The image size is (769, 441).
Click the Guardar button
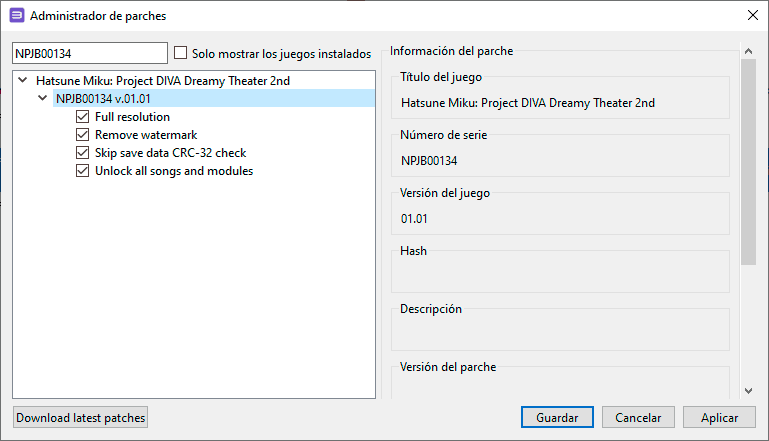tap(557, 417)
